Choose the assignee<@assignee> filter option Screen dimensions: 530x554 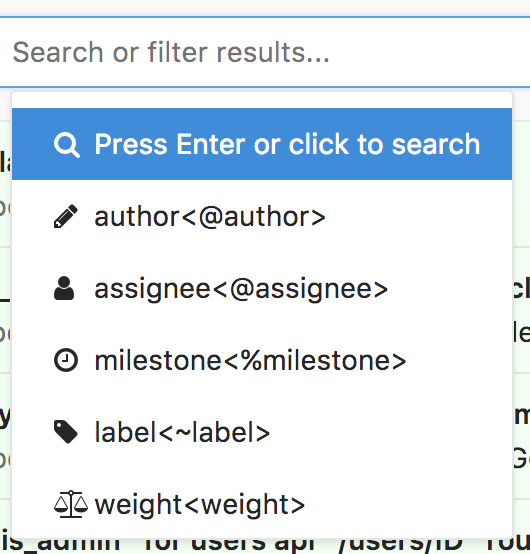(x=262, y=288)
